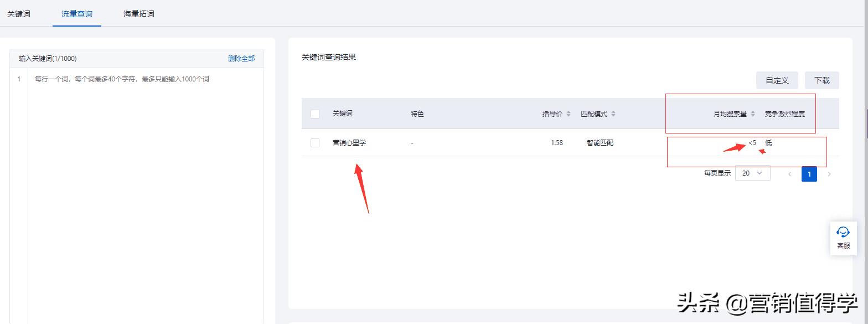868x324 pixels.
Task: Click the keyword 营销心里学
Action: point(349,143)
